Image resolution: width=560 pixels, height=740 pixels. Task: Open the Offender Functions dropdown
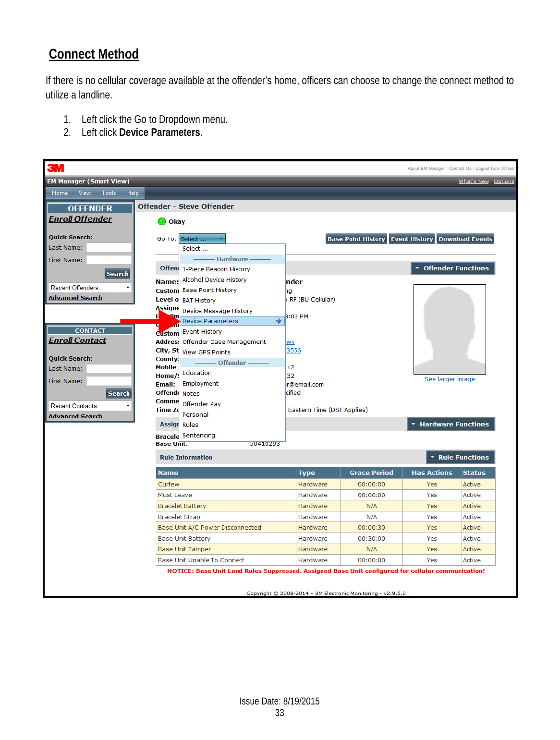click(452, 268)
